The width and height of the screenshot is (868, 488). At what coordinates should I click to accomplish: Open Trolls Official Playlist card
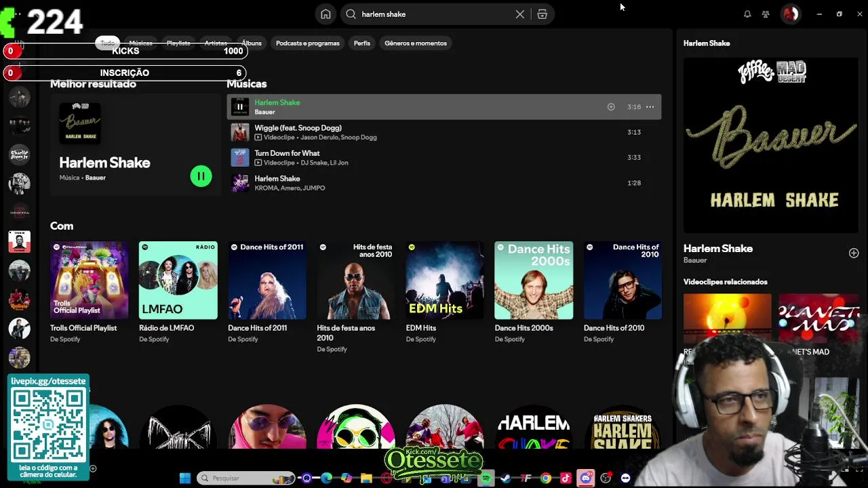pos(89,292)
